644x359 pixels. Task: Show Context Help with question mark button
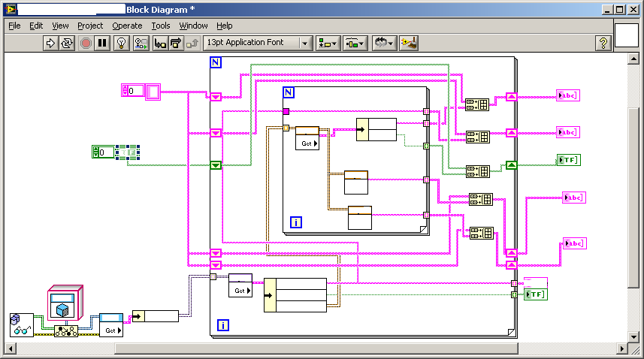coord(603,43)
